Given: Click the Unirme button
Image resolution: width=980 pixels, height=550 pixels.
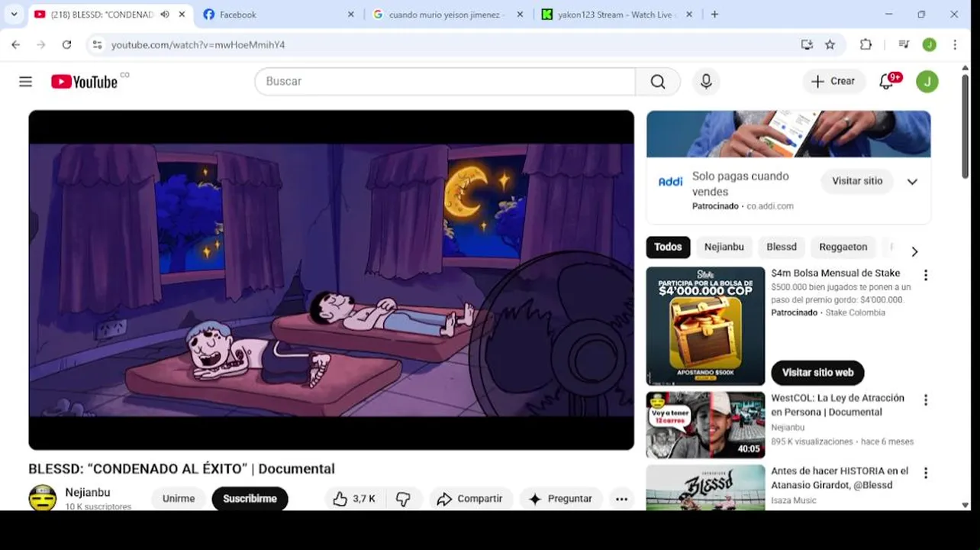Looking at the screenshot, I should [x=179, y=499].
